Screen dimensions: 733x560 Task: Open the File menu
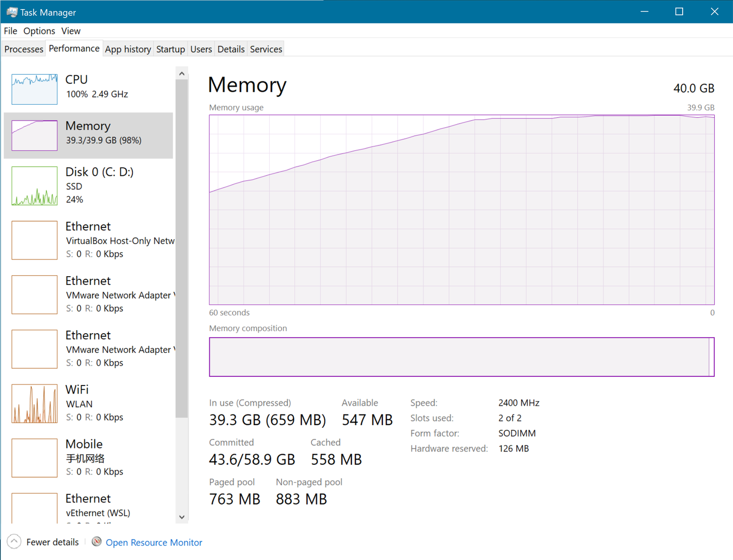point(11,31)
